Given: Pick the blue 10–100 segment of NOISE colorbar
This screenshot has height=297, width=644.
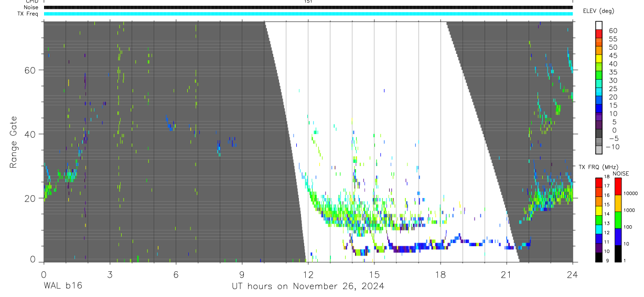Looking at the screenshot, I should pos(618,236).
